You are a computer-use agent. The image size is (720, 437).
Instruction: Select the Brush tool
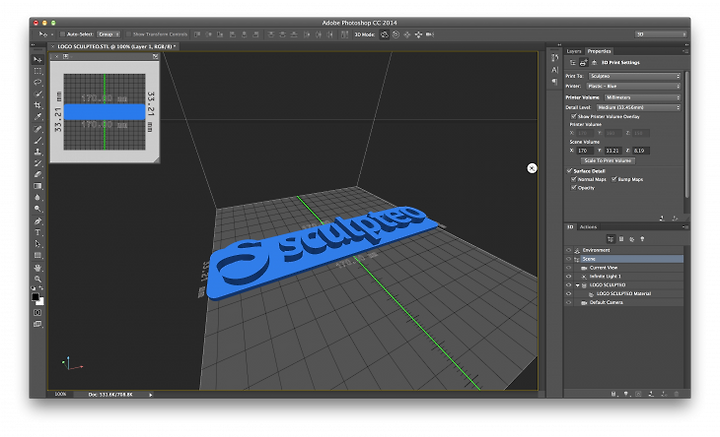pyautogui.click(x=38, y=140)
